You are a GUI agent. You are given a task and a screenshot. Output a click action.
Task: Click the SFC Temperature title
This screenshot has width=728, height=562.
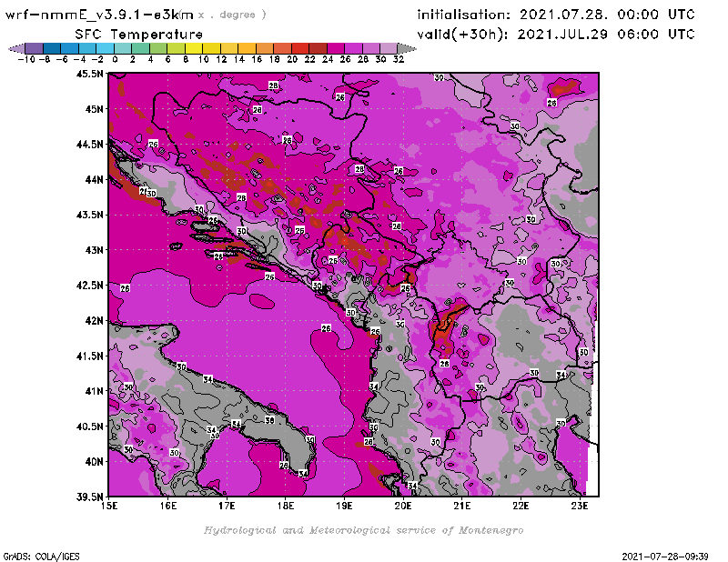point(136,34)
